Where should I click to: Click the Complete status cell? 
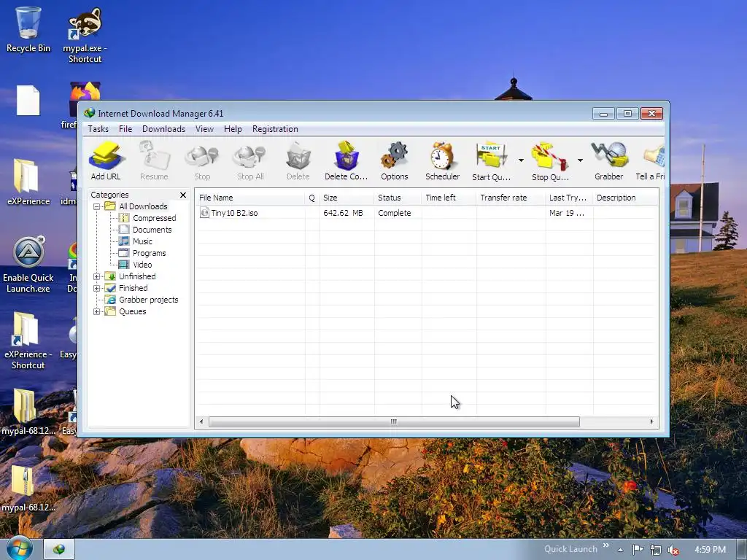click(x=395, y=213)
